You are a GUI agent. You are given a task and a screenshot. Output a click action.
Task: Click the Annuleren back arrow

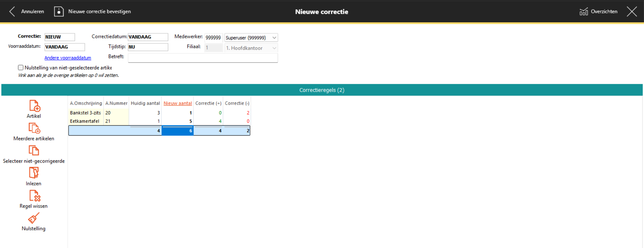click(12, 12)
